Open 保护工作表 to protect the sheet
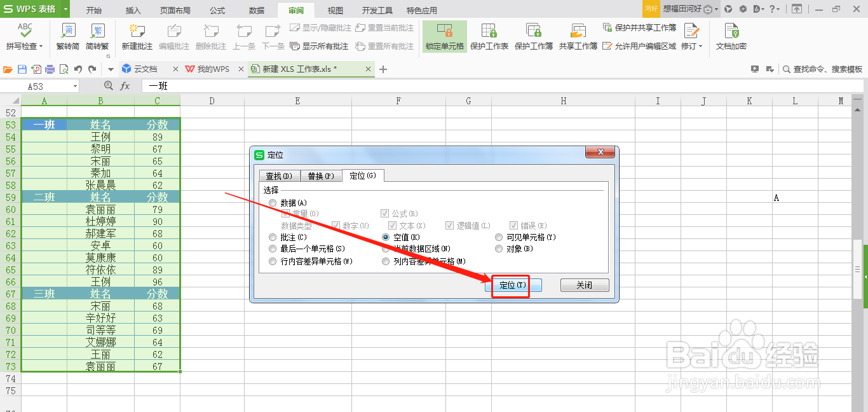The height and width of the screenshot is (412, 868). click(x=489, y=36)
